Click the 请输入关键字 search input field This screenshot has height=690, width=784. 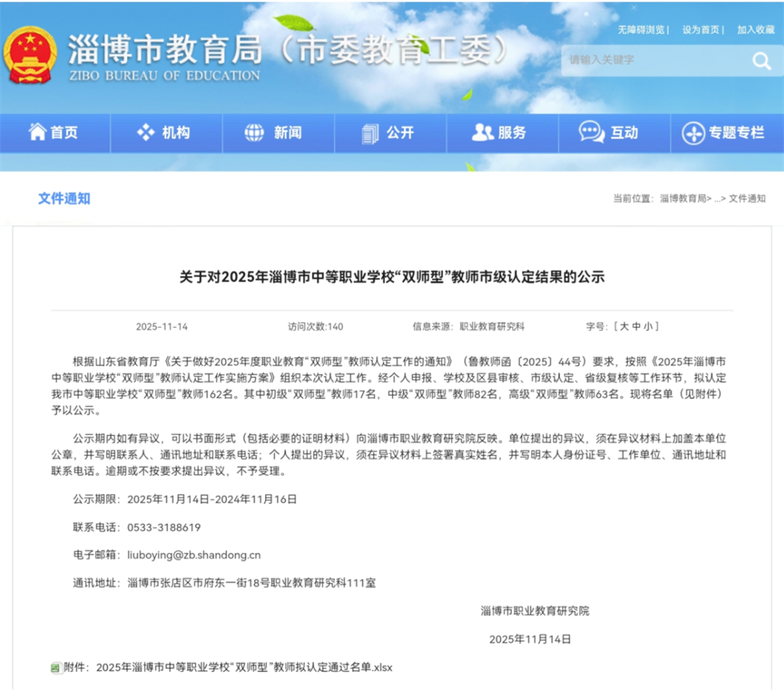click(x=643, y=60)
